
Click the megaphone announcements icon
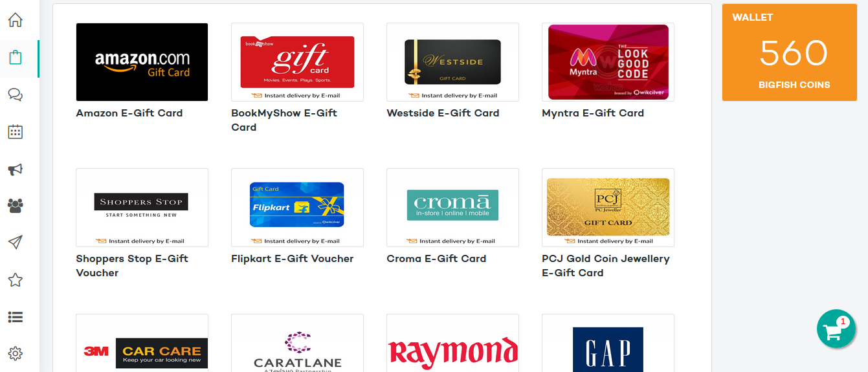point(16,170)
